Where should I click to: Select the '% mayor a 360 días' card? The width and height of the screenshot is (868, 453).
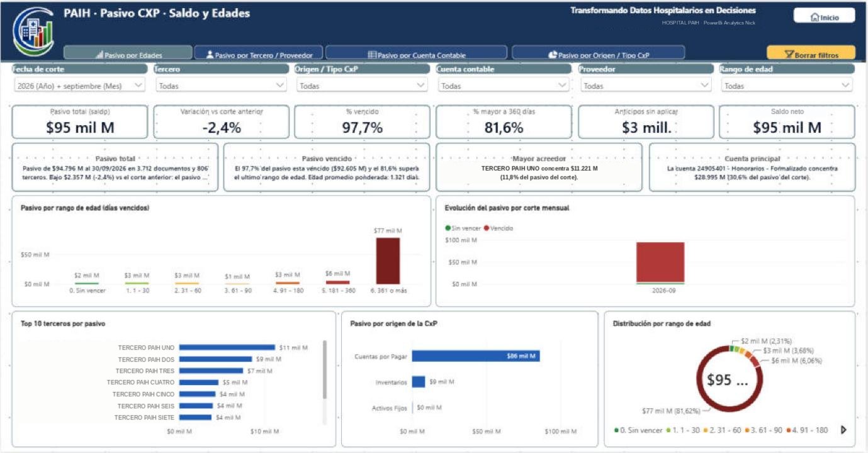coord(504,121)
